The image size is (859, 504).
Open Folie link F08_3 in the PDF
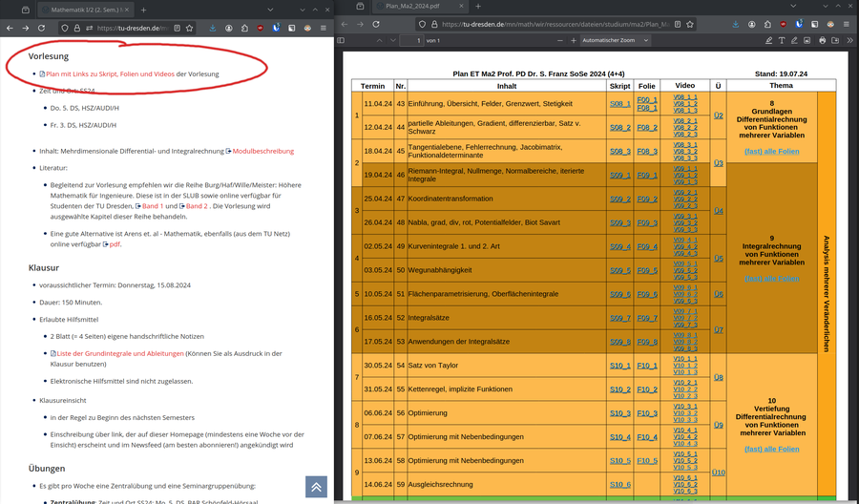[x=647, y=151]
